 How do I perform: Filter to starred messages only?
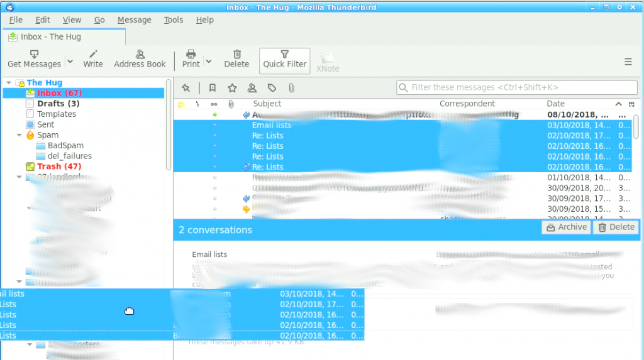coord(232,88)
